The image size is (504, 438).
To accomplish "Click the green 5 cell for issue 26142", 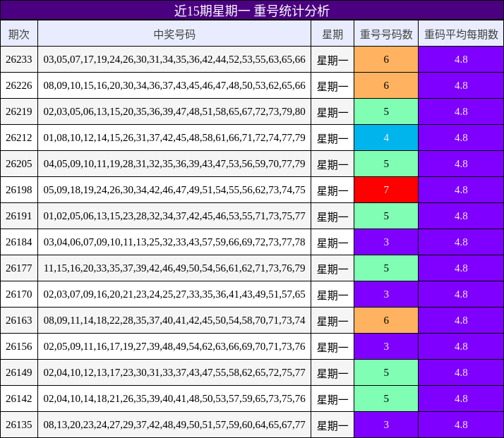I will point(386,399).
